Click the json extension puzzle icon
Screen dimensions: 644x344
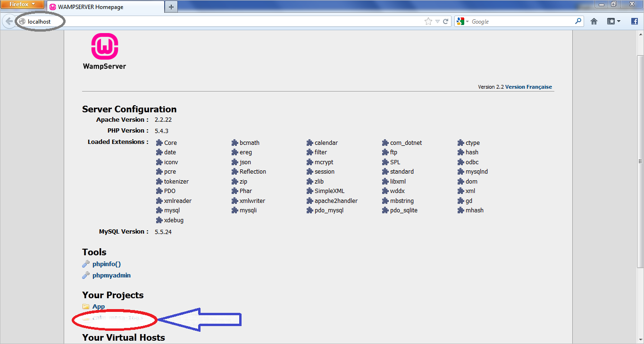235,162
